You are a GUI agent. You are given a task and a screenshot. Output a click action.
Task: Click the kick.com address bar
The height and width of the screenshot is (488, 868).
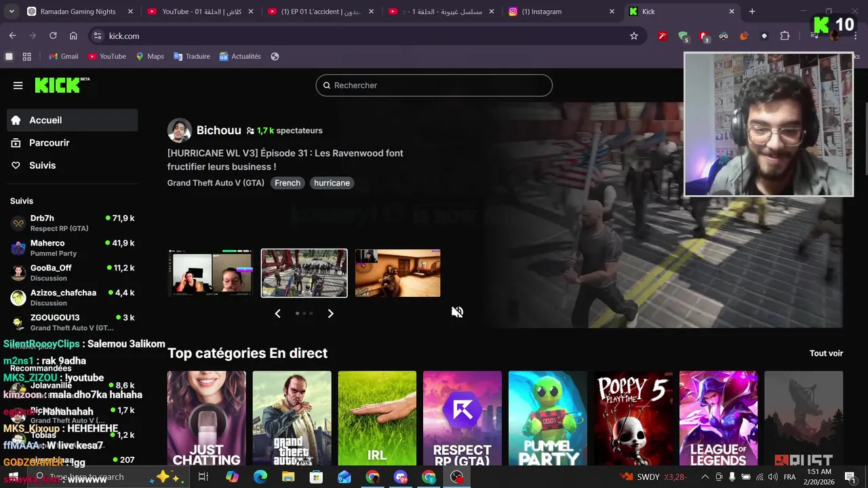click(x=366, y=36)
